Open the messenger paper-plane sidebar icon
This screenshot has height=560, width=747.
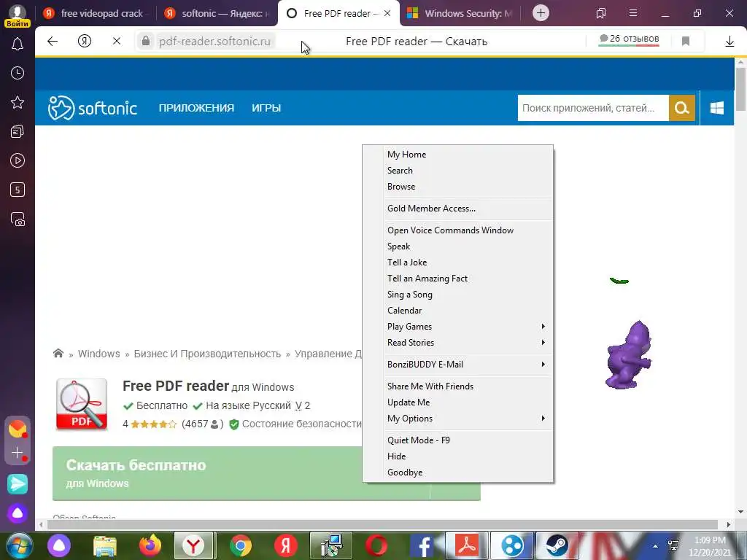(18, 484)
